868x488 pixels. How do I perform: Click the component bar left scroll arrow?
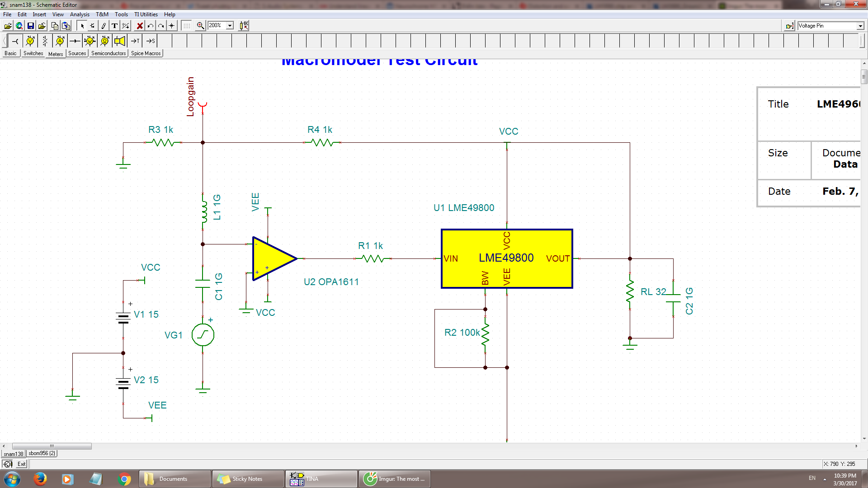click(5, 41)
